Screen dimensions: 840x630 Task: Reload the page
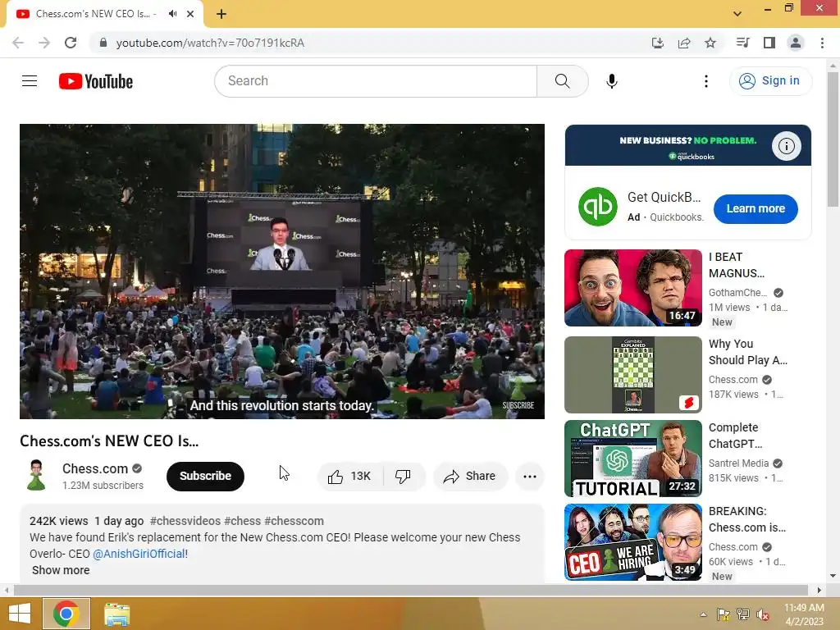click(x=71, y=43)
